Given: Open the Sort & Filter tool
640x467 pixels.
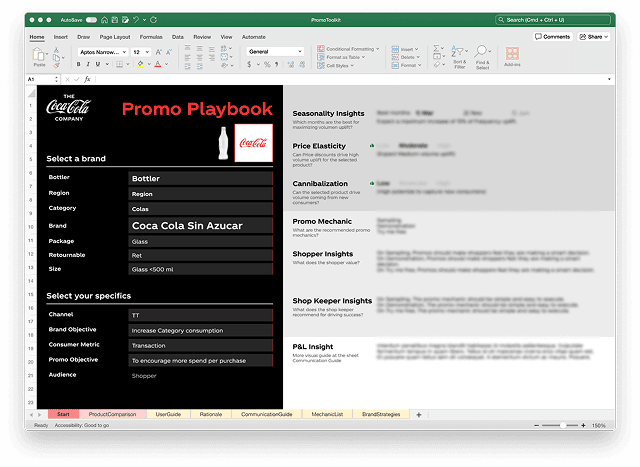Looking at the screenshot, I should point(459,56).
